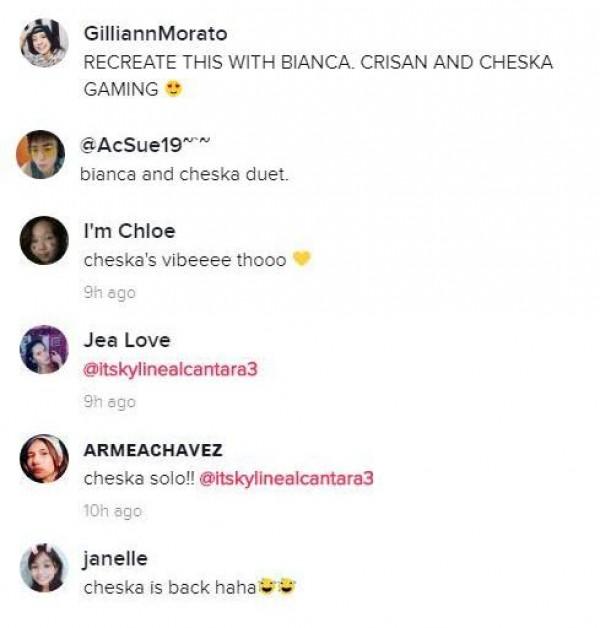Click janelle's avatar image
The height and width of the screenshot is (628, 600).
[44, 568]
